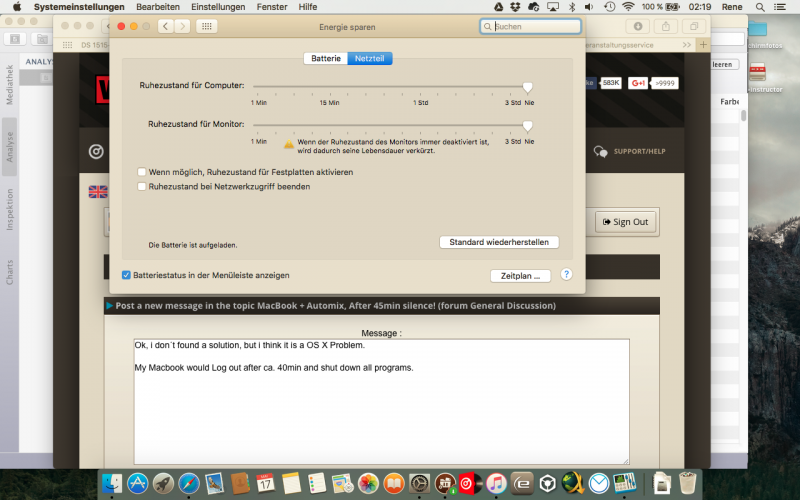Image resolution: width=800 pixels, height=500 pixels.
Task: Open the Apple menu
Action: tap(17, 7)
